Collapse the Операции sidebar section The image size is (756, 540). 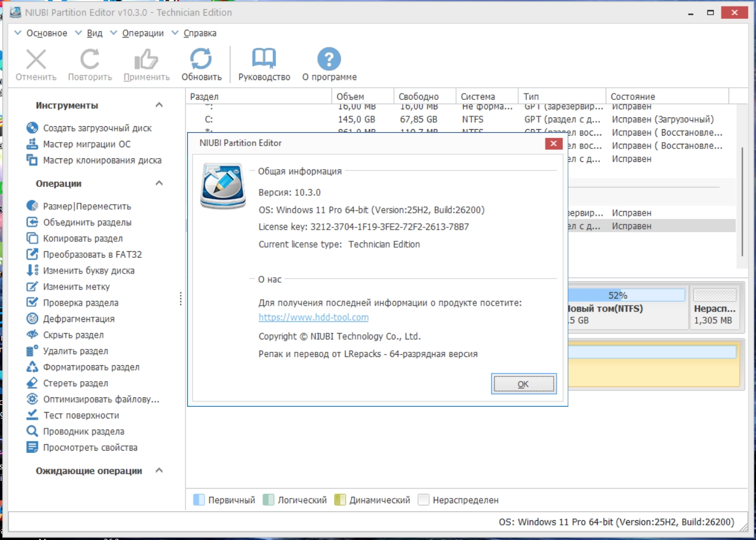[x=158, y=184]
